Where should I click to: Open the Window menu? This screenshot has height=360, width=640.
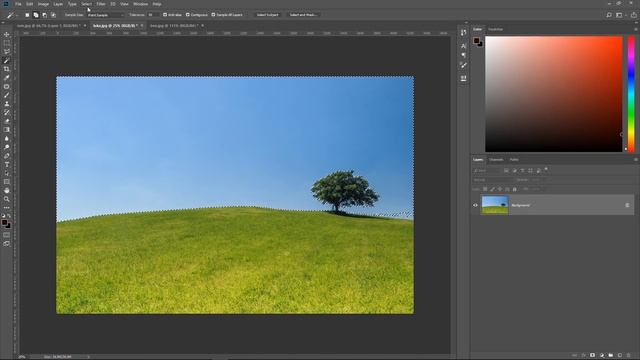tap(140, 4)
